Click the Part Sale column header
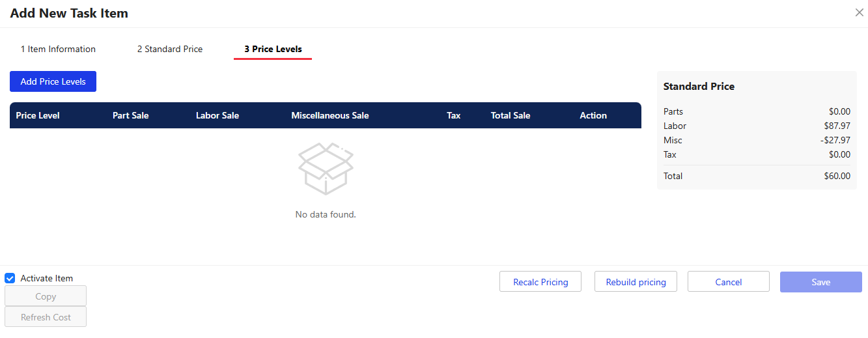Image resolution: width=868 pixels, height=338 pixels. click(x=130, y=115)
